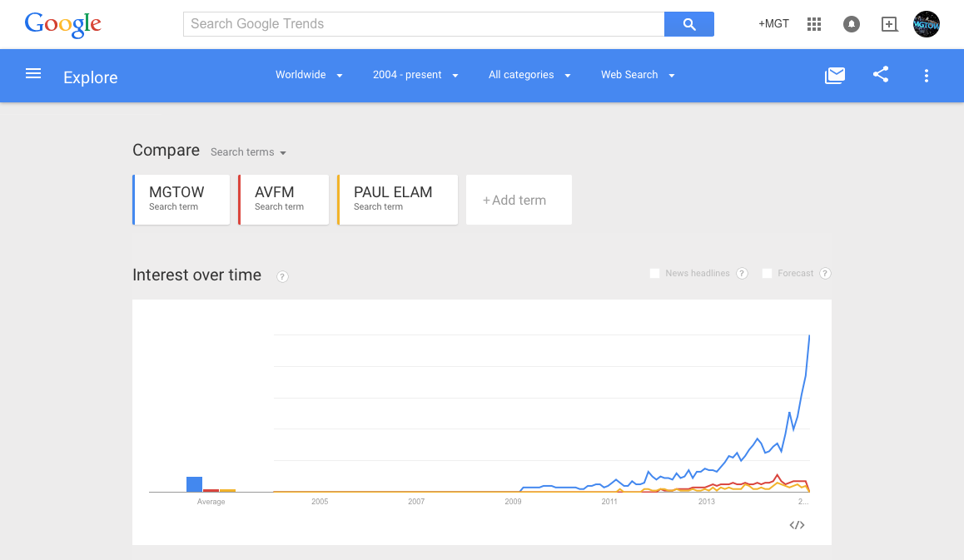Expand the All categories dropdown
This screenshot has height=560, width=964.
[529, 75]
